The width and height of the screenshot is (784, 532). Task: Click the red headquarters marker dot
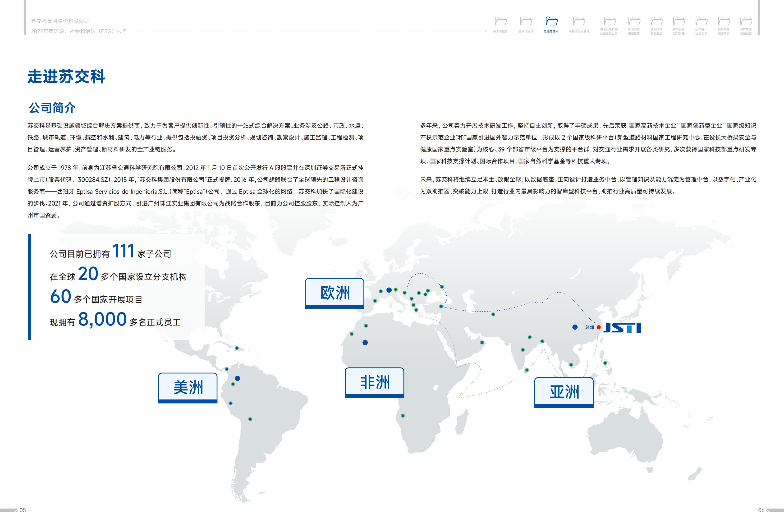tap(598, 327)
